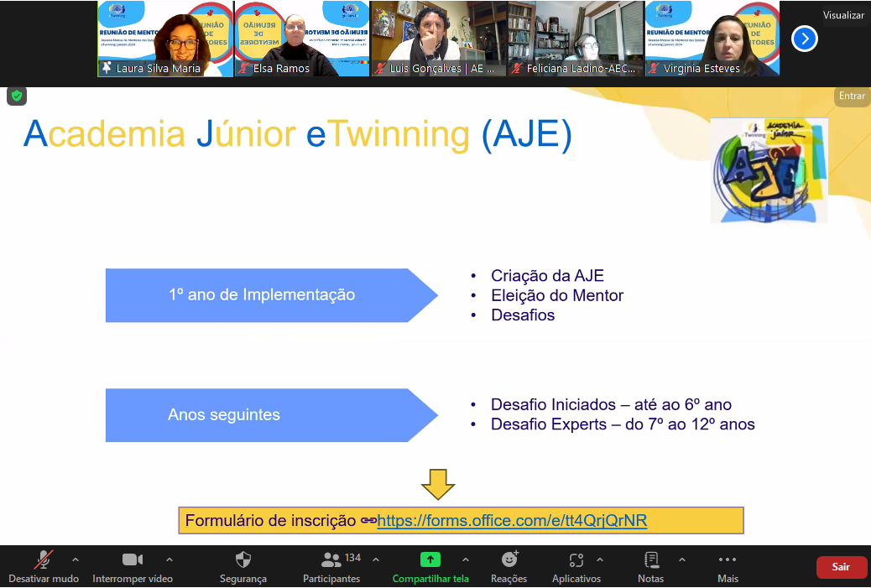Show next participants with blue arrow

[805, 39]
